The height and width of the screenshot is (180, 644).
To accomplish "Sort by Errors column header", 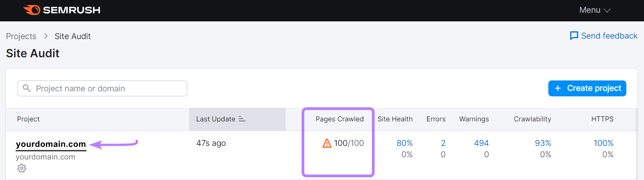I will tap(436, 119).
